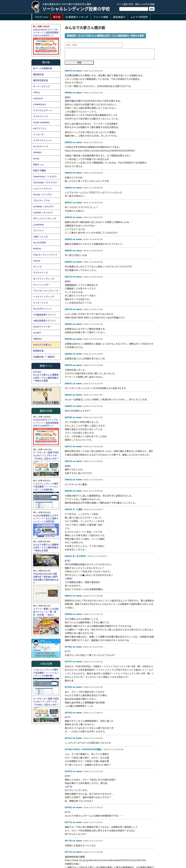This screenshot has height=868, width=186.
Task: Open 利回り不動産 board link
Action: pos(46,171)
